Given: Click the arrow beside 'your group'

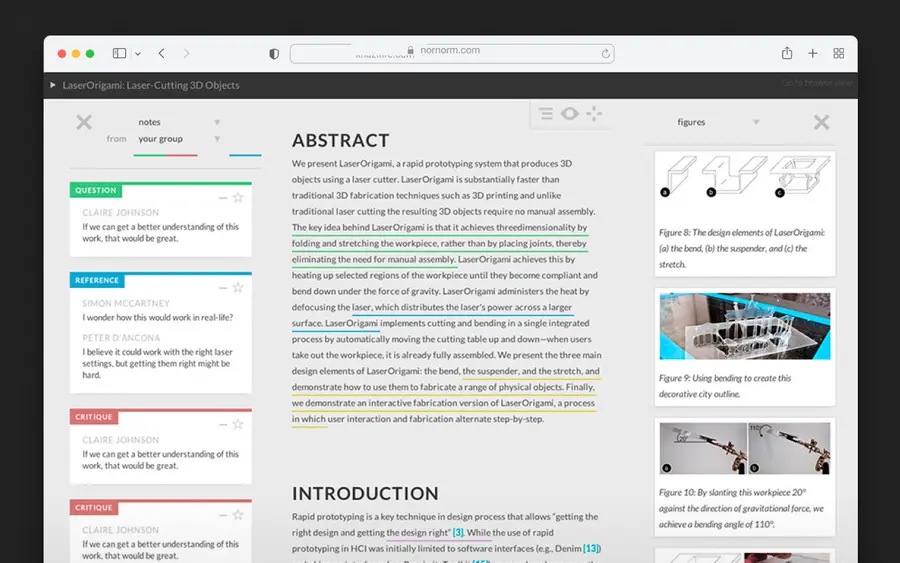Looking at the screenshot, I should tap(217, 139).
